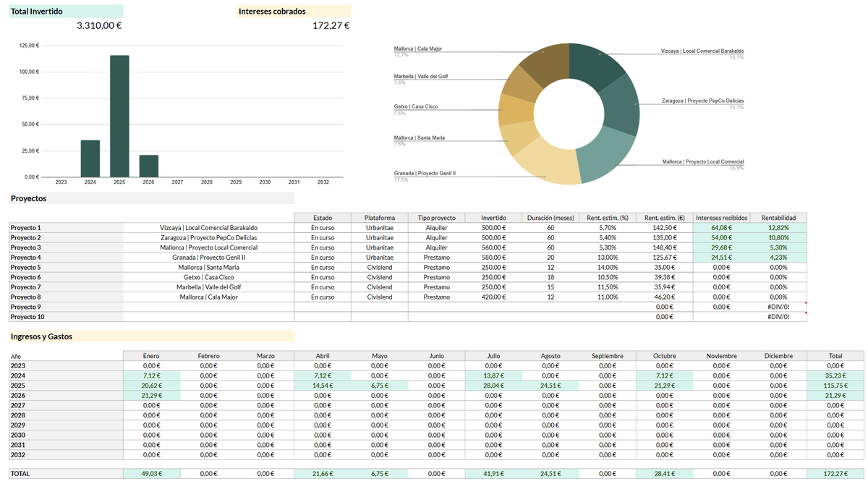Click the 20,62 € Enero 2025 cell
The image size is (868, 484).
151,386
